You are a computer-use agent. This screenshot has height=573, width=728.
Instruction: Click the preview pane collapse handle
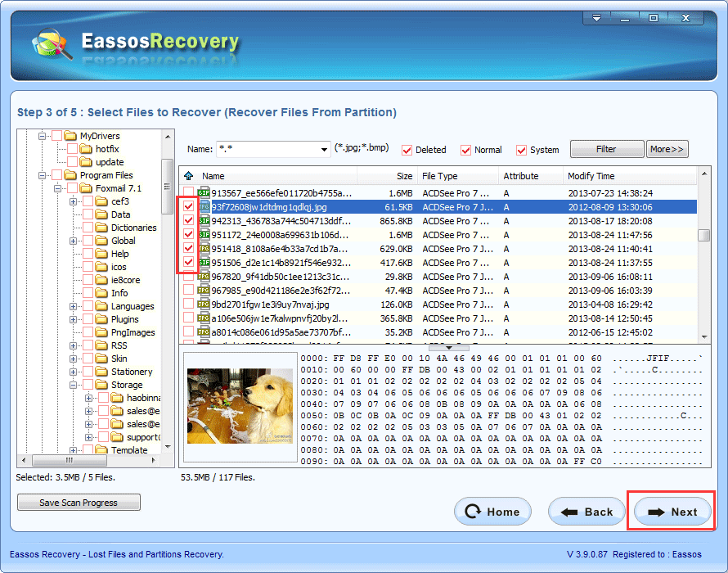(x=448, y=348)
